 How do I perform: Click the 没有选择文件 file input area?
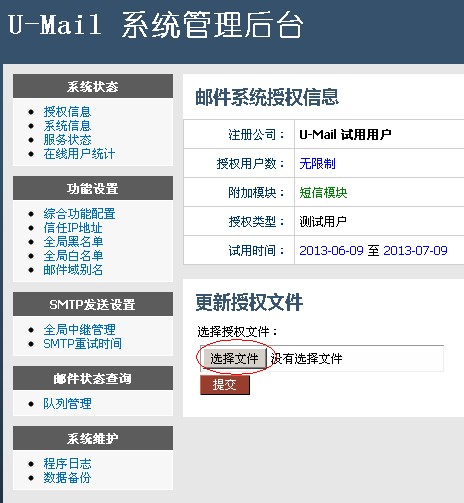(x=355, y=359)
